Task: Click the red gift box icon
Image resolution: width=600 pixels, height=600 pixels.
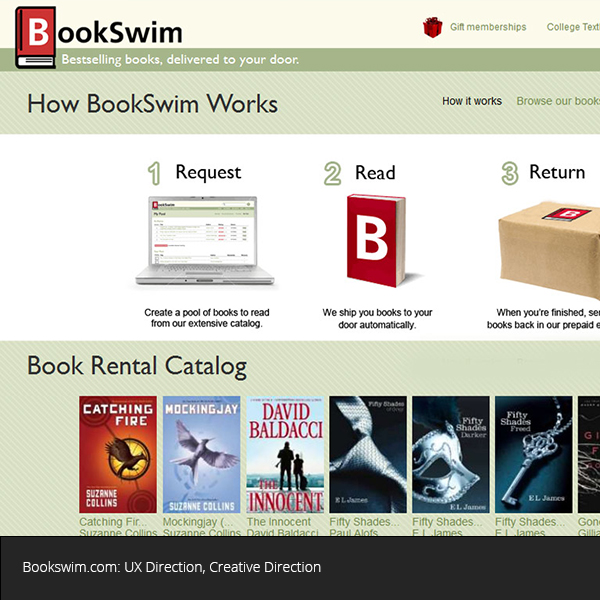Action: [432, 27]
